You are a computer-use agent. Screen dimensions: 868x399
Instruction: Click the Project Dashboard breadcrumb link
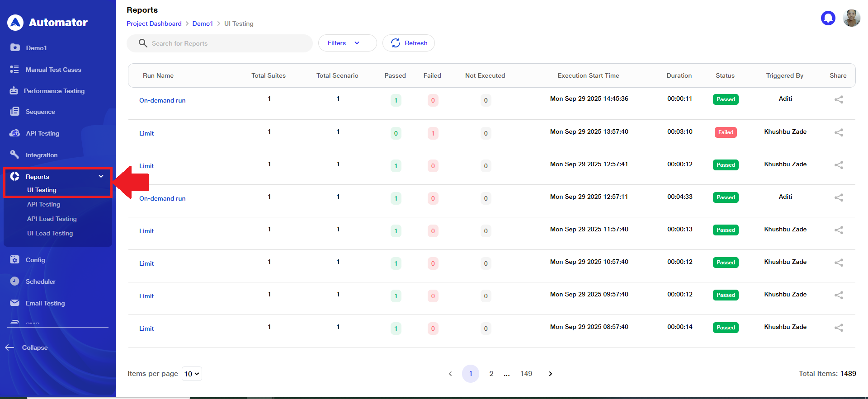pyautogui.click(x=154, y=23)
